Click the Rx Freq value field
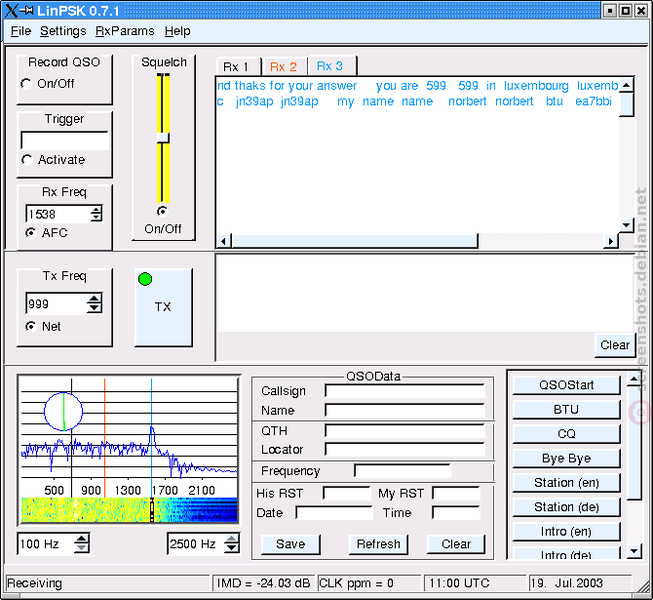Screen dimensions: 653x600 [58, 214]
